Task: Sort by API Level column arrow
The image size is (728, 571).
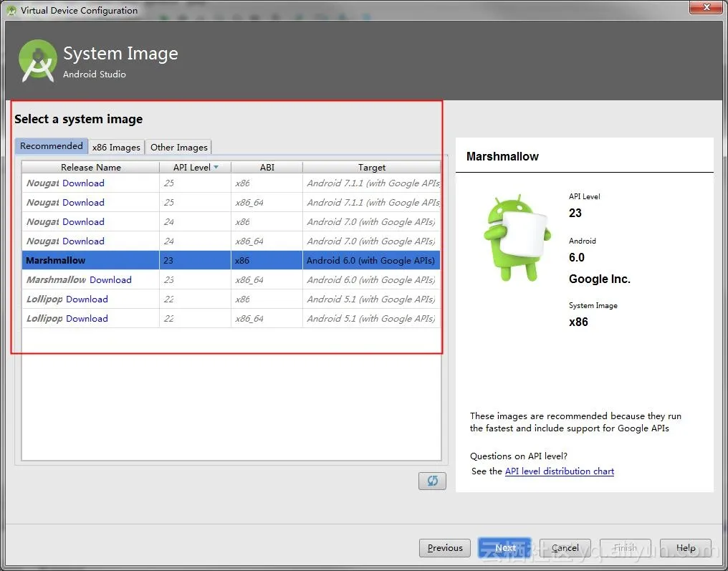Action: coord(216,167)
